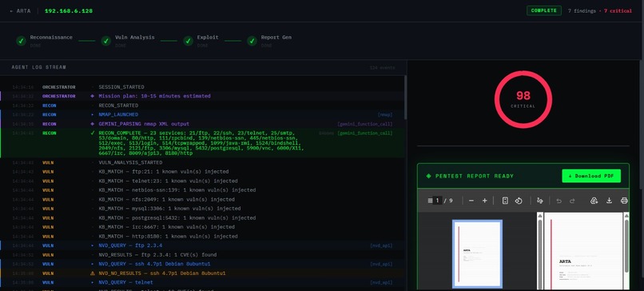
Task: Zoom in the PDF viewer
Action: point(485,201)
